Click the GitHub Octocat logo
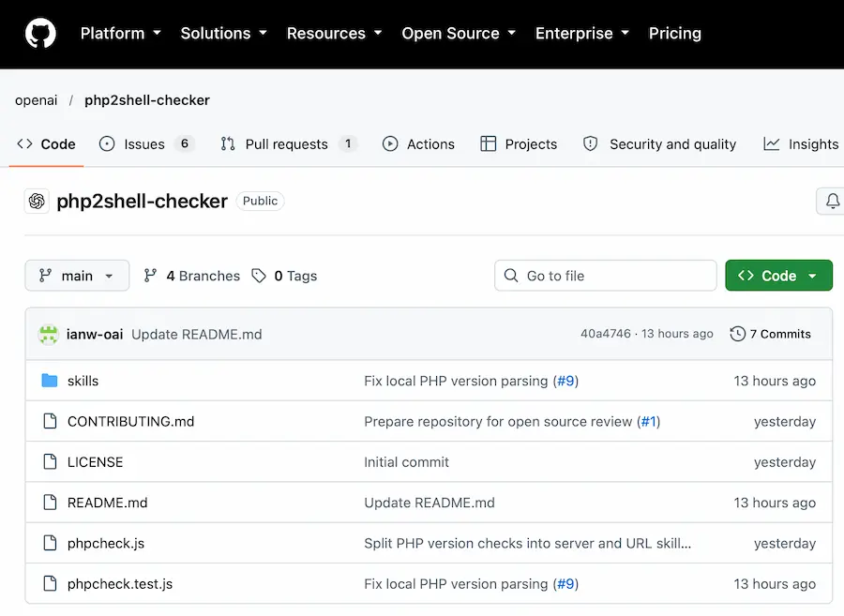The image size is (844, 616). click(x=40, y=34)
